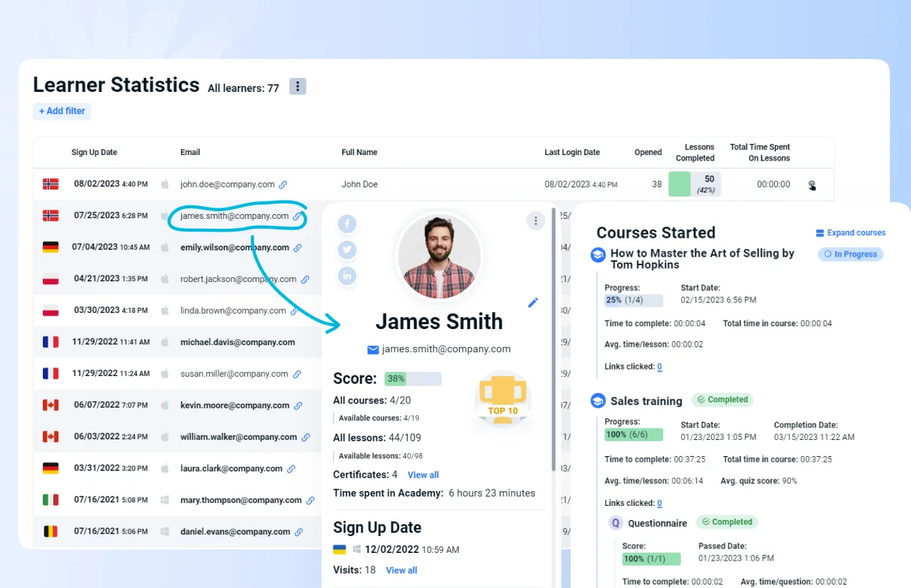The image size is (911, 588).
Task: Click the blue course icon beside Sales training
Action: (599, 401)
